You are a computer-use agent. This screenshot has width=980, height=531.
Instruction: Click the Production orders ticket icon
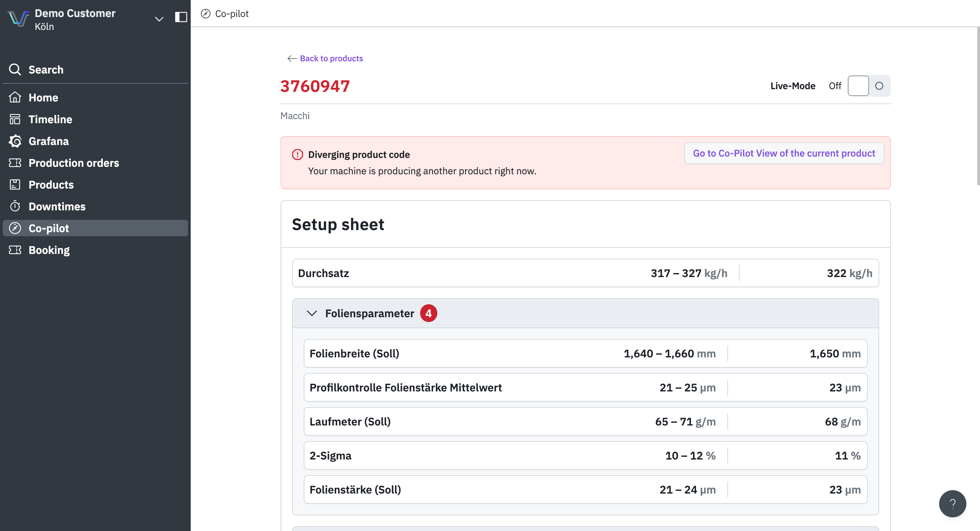(x=15, y=163)
